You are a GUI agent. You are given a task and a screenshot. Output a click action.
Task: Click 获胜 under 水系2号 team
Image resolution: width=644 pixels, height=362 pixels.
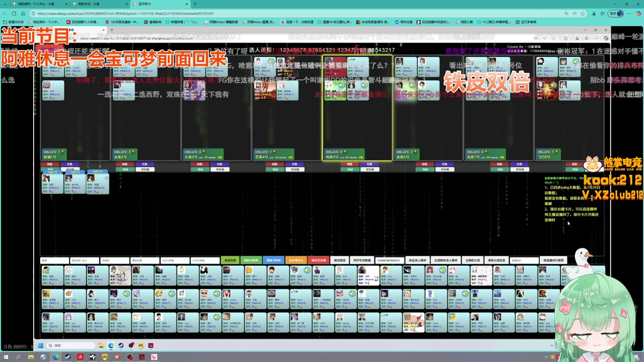pos(125,164)
